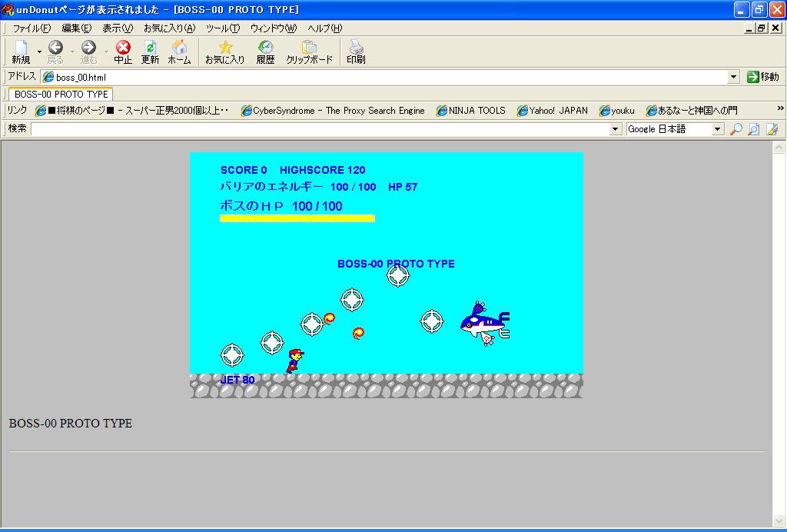Restore the inner document window button
Viewport: 787px width, 532px height.
click(762, 28)
